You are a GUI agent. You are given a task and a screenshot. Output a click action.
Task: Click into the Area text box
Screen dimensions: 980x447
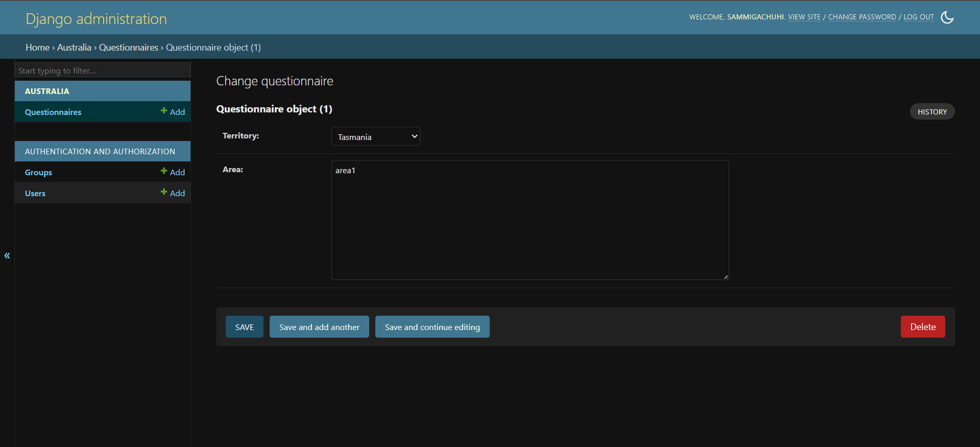[530, 220]
